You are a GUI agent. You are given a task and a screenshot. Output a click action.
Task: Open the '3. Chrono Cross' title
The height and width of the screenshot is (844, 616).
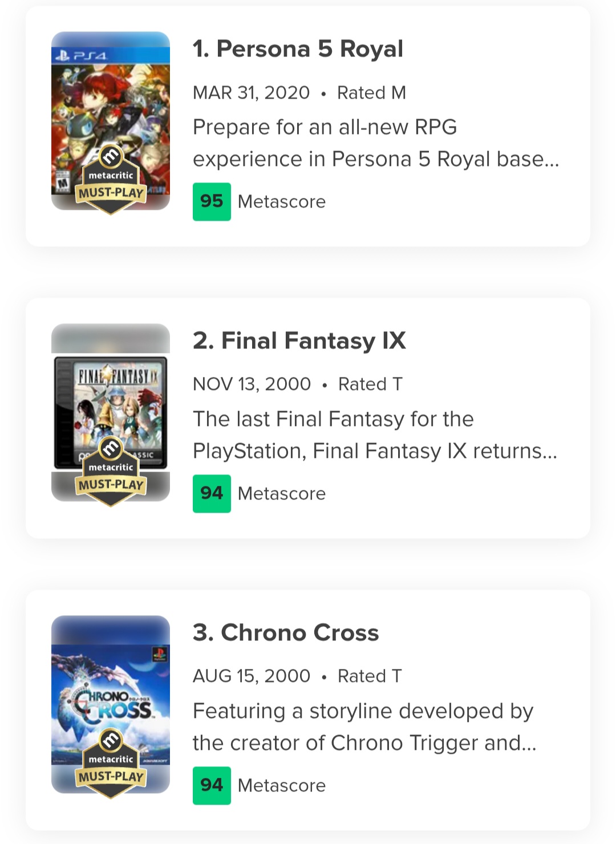coord(286,633)
